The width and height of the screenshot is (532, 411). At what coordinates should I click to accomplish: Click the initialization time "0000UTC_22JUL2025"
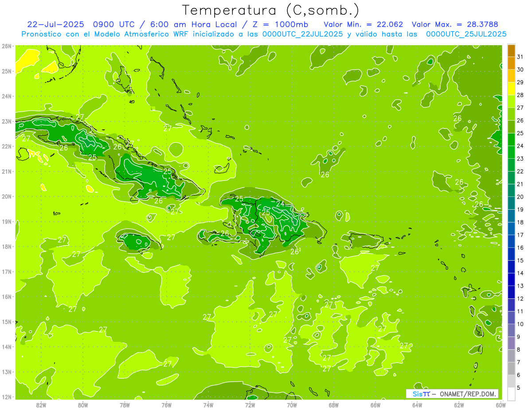[303, 34]
